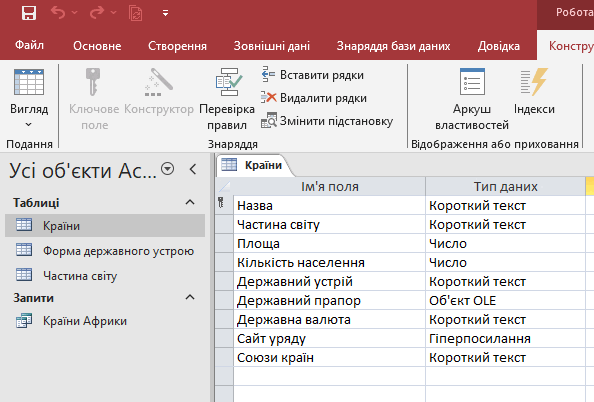This screenshot has width=594, height=402.
Task: Open the Довідка ribbon tab
Action: 499,46
